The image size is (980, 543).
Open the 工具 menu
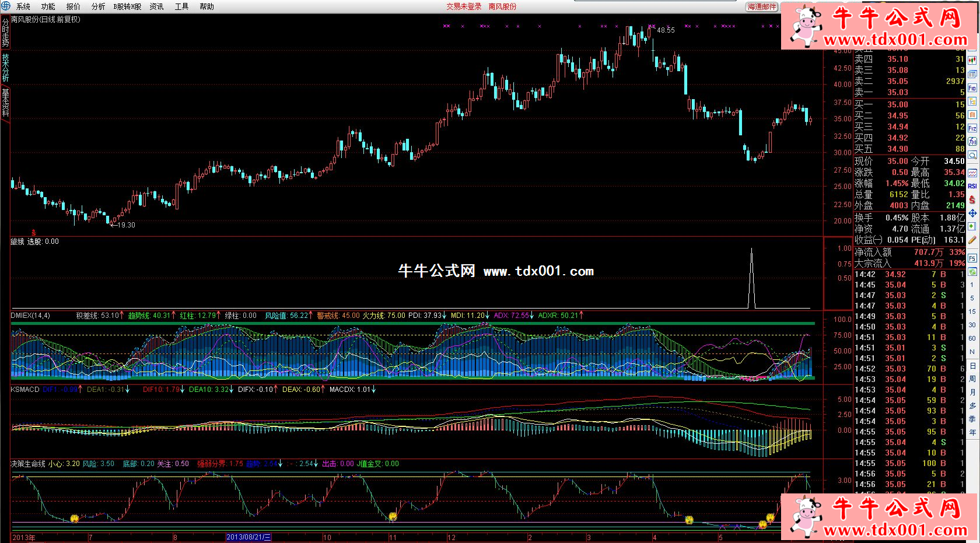point(182,6)
